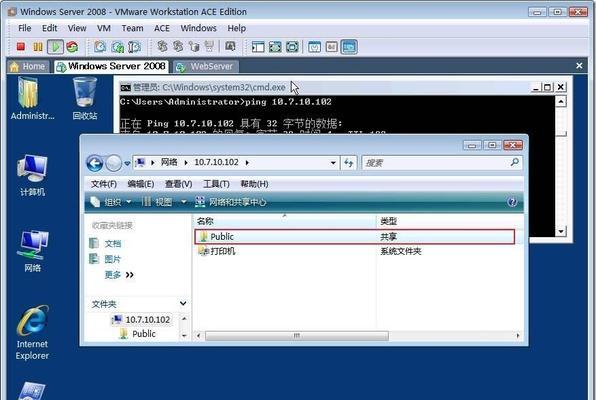The height and width of the screenshot is (400, 596).
Task: Switch to the WebServer tab
Action: [206, 67]
